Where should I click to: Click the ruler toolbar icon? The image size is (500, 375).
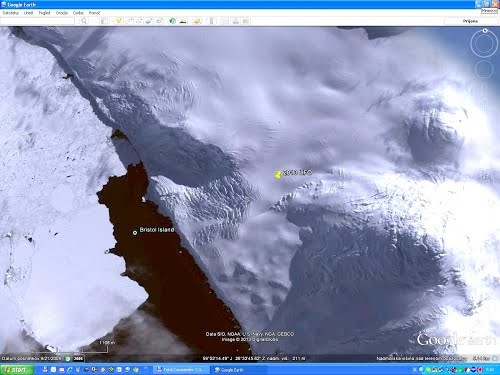pos(211,21)
